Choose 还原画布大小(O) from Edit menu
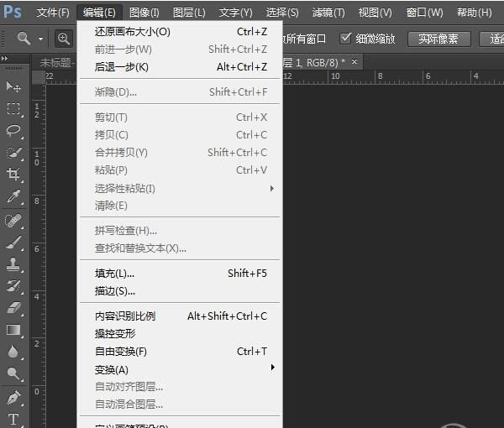 [x=180, y=32]
